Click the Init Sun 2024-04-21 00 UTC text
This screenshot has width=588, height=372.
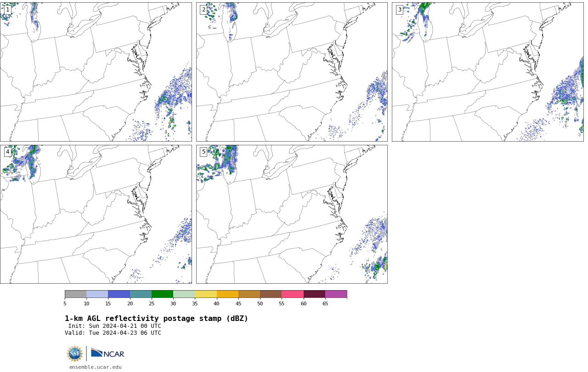click(115, 326)
